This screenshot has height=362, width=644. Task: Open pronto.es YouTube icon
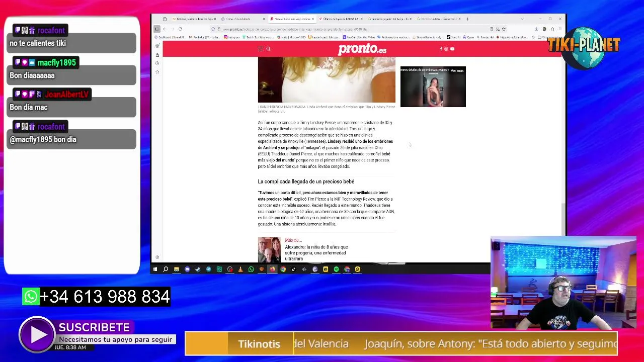[x=452, y=49]
